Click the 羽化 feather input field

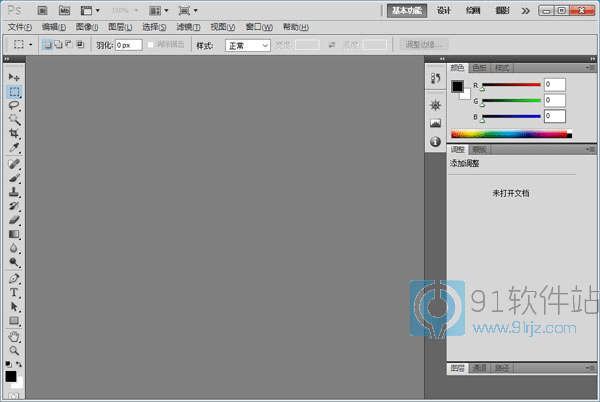coord(128,45)
